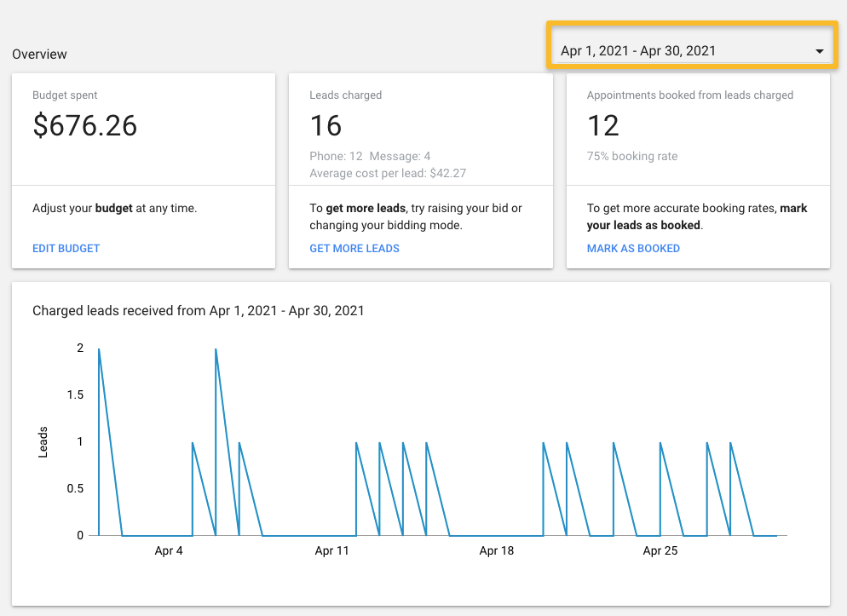Click the Apr 18 x-axis label
The image size is (847, 616).
pyautogui.click(x=496, y=551)
